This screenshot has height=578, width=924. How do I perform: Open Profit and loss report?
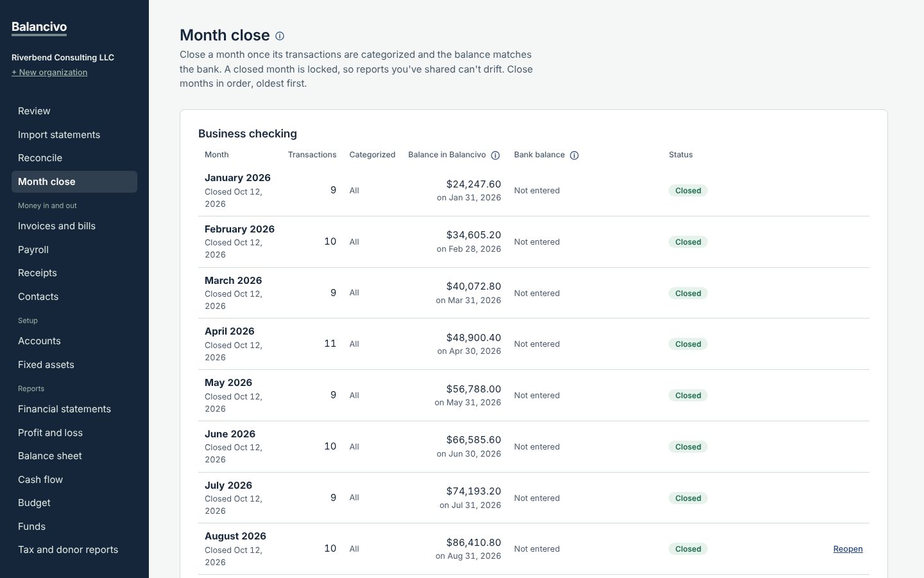pos(74,433)
